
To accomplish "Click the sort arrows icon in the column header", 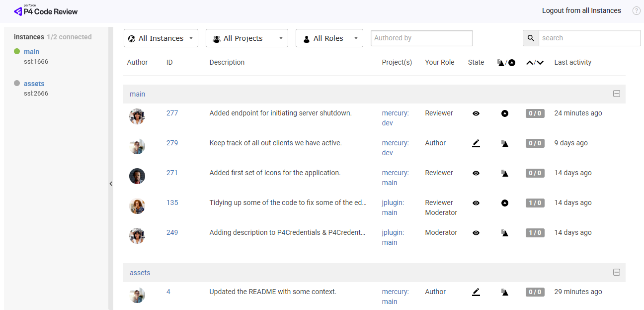I will (x=535, y=62).
